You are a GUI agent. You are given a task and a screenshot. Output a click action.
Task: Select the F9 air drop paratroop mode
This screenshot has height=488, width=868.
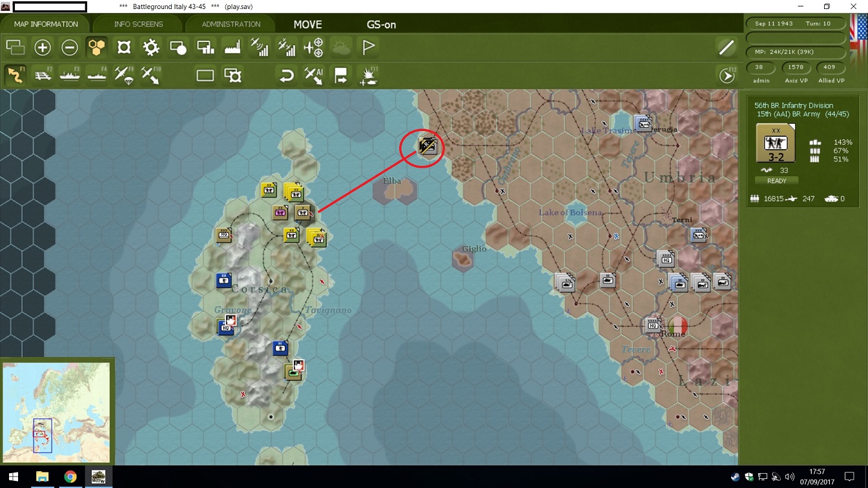(x=124, y=75)
